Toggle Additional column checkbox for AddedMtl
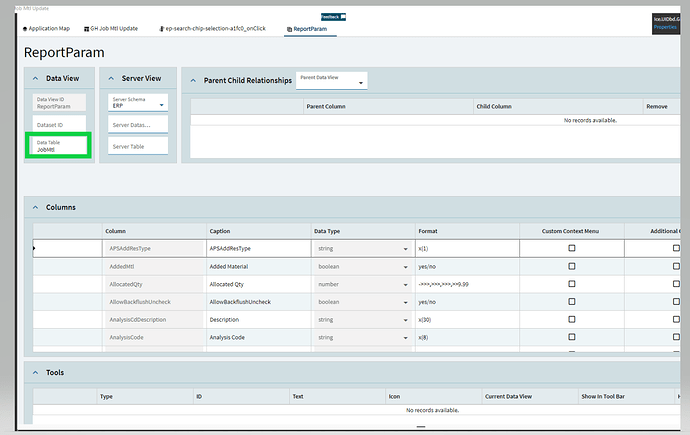 click(676, 266)
